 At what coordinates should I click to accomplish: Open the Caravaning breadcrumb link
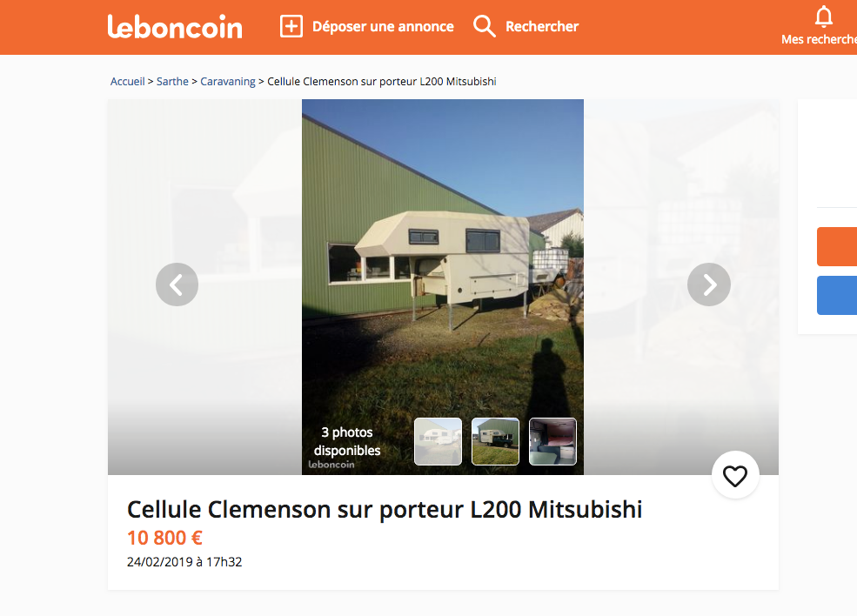tap(227, 82)
